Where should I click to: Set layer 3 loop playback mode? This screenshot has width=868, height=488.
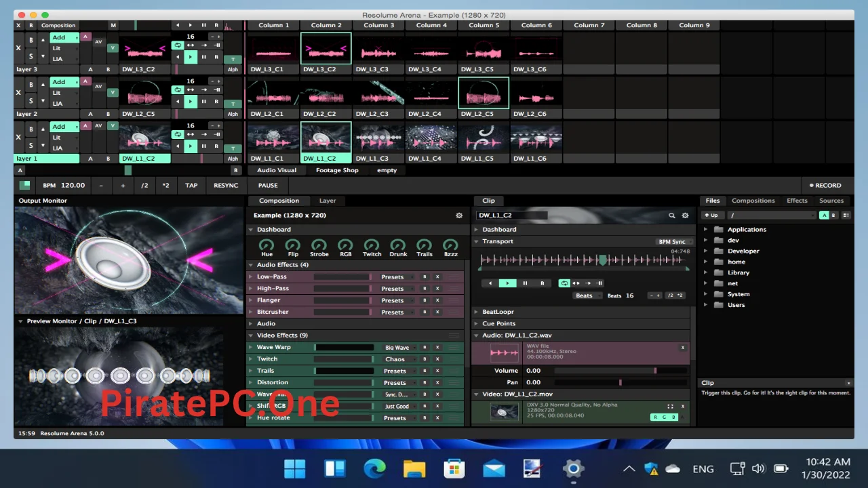pyautogui.click(x=178, y=45)
